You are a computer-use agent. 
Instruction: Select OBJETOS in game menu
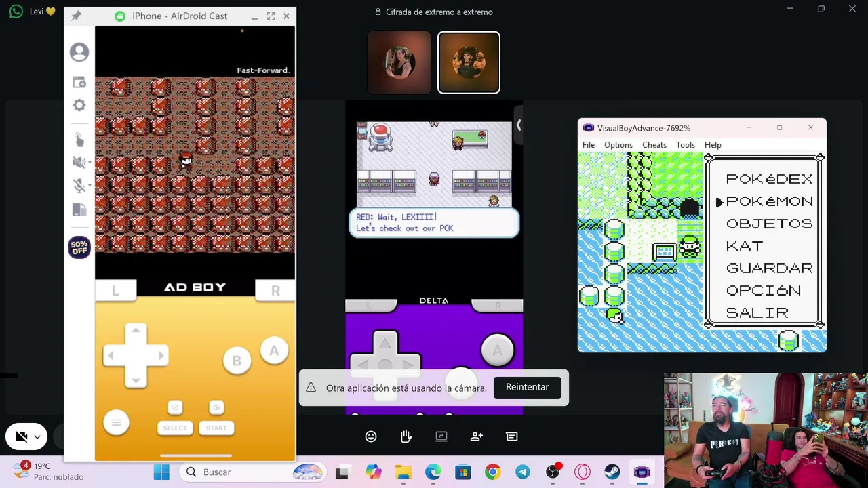(x=769, y=224)
